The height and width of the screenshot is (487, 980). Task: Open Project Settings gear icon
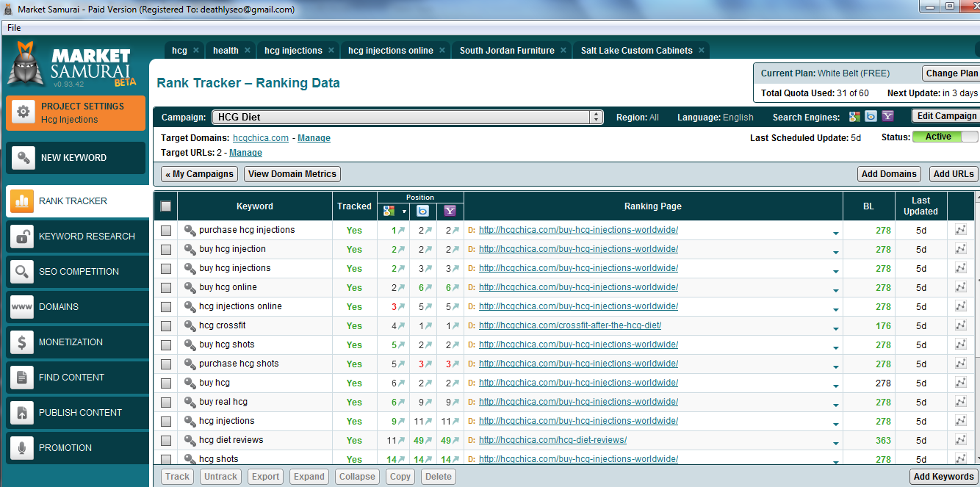tap(24, 112)
